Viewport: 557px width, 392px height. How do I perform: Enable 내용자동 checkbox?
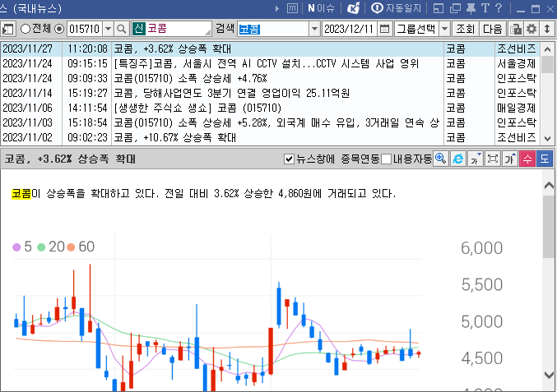[386, 159]
